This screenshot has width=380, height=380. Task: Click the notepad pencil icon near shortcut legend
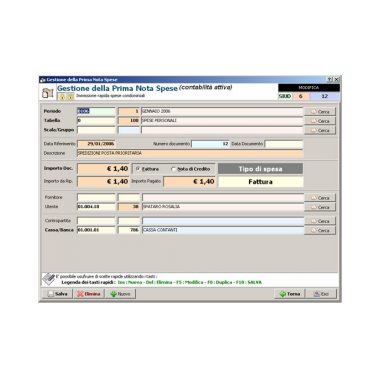[x=49, y=279]
